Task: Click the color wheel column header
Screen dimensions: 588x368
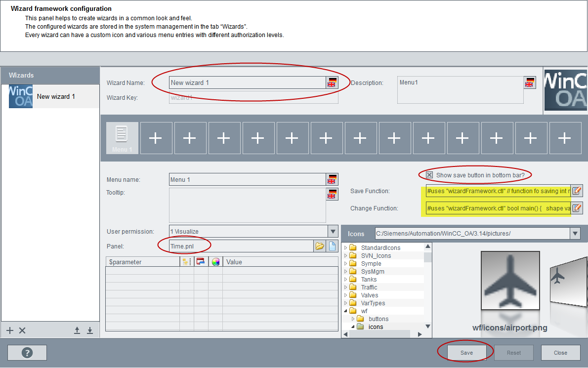Action: [x=215, y=262]
